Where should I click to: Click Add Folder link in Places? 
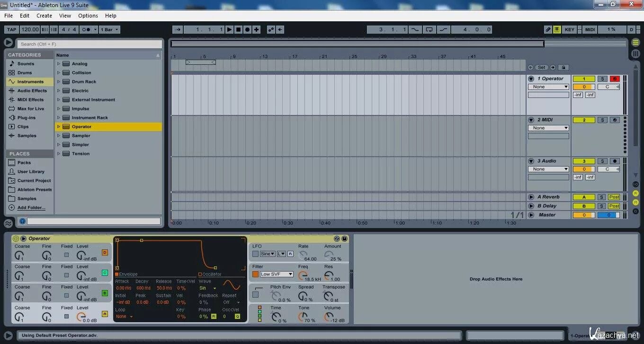(31, 207)
